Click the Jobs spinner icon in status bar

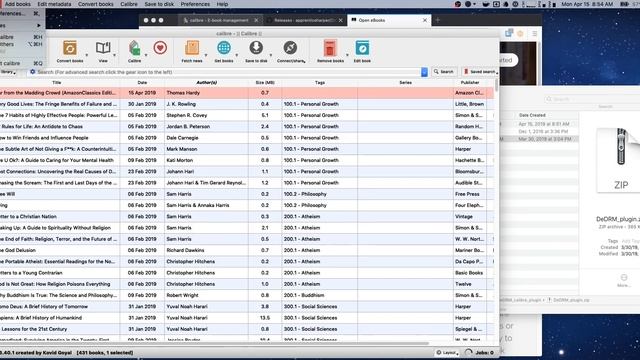(x=469, y=352)
